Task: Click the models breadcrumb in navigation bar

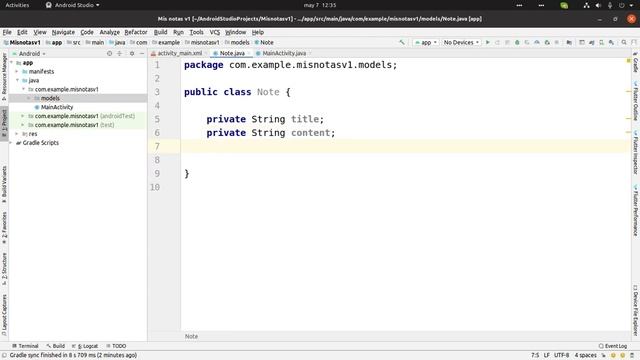Action: tap(237, 42)
